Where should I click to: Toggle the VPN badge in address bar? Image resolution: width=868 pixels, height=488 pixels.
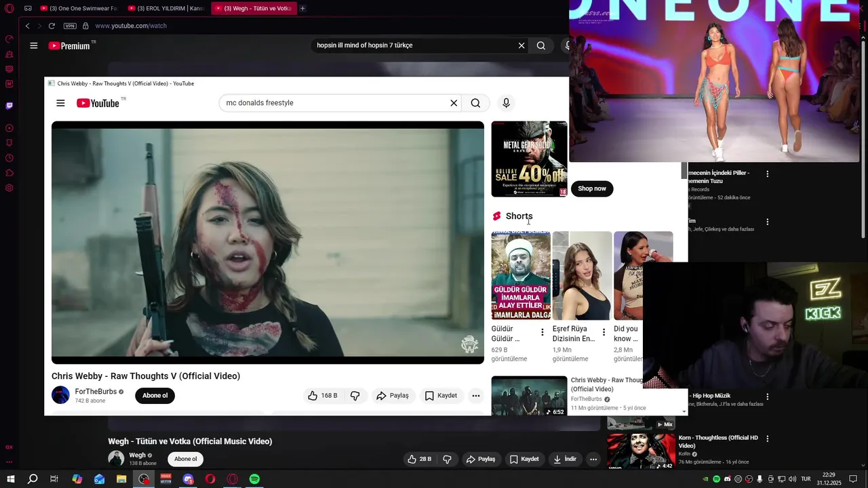click(x=70, y=26)
